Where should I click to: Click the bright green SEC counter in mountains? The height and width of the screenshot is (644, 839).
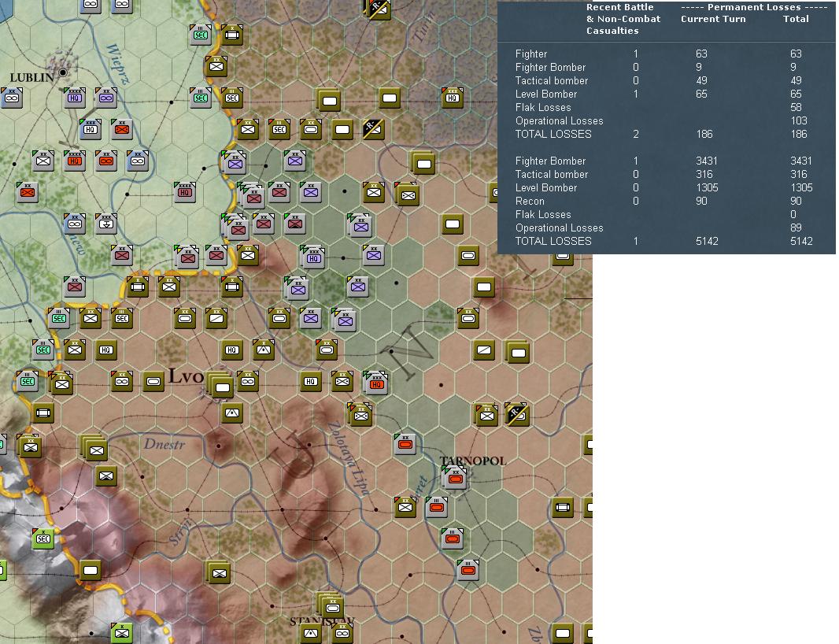43,539
